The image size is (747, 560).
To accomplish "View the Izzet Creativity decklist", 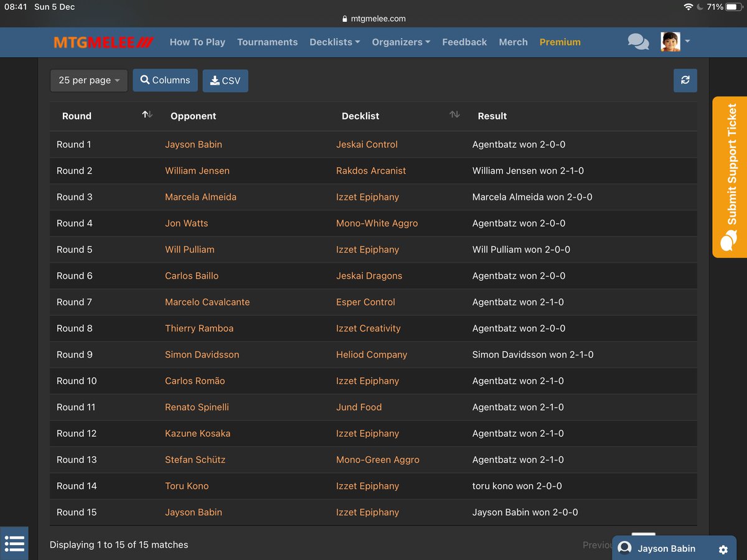I will pos(369,329).
